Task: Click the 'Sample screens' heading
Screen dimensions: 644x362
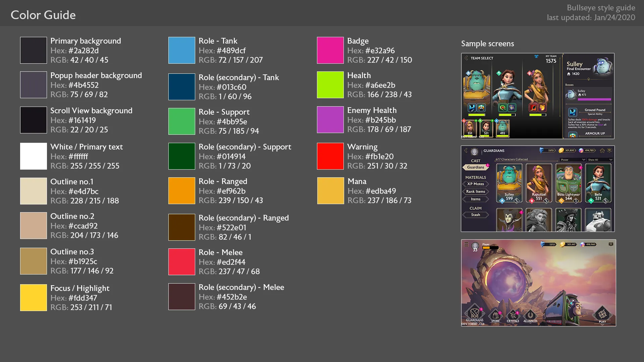Action: 487,44
